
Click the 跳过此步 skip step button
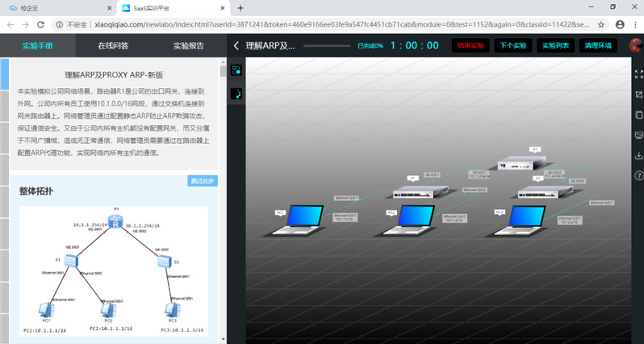[x=202, y=181]
